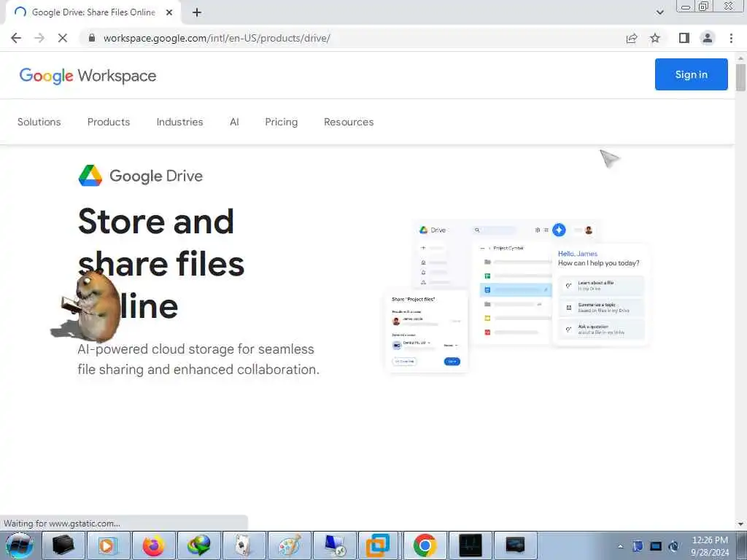Image resolution: width=747 pixels, height=560 pixels.
Task: Open the Chrome profile avatar icon
Action: [708, 38]
